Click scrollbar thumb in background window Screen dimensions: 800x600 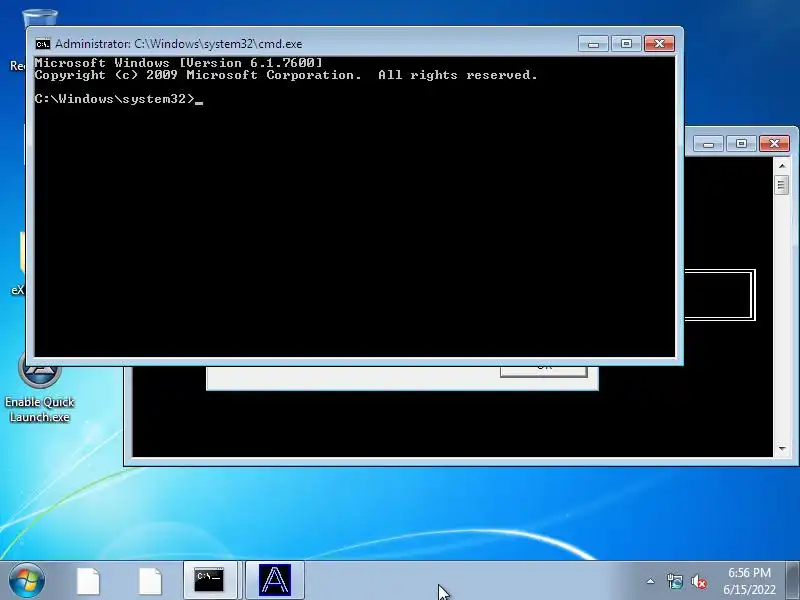coord(781,185)
